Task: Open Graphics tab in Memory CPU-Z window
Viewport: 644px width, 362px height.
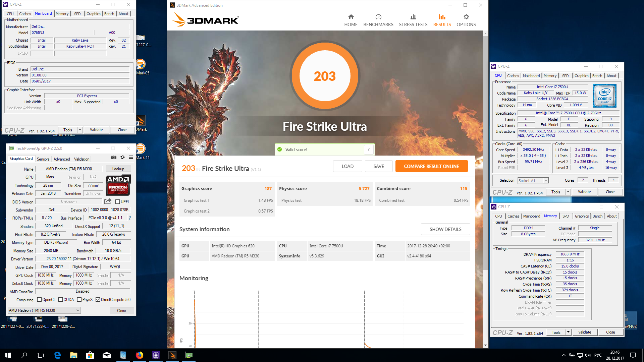Action: coord(582,216)
